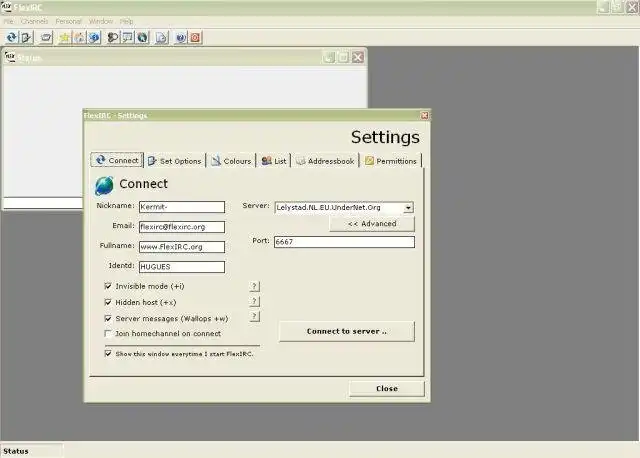Open help for Hidden host (+x)

[254, 301]
